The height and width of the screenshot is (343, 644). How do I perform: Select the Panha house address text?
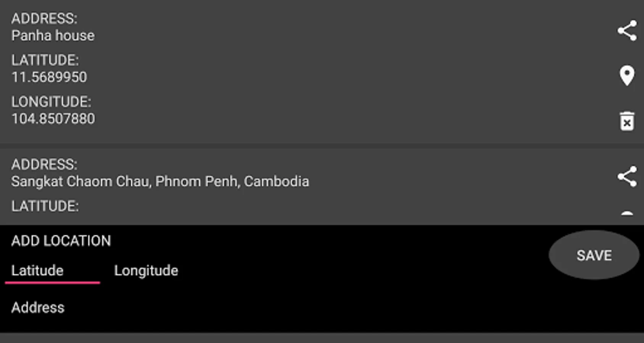[53, 36]
